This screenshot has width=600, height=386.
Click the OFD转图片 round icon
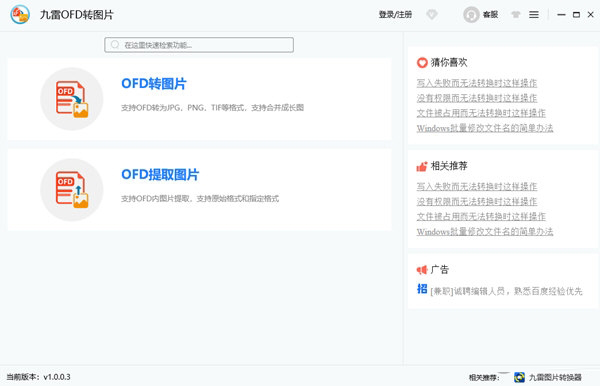(72, 99)
